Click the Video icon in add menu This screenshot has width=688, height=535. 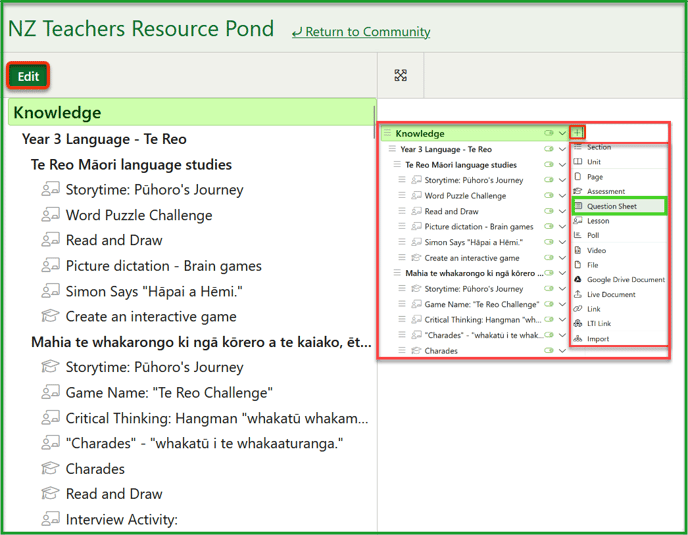[578, 250]
